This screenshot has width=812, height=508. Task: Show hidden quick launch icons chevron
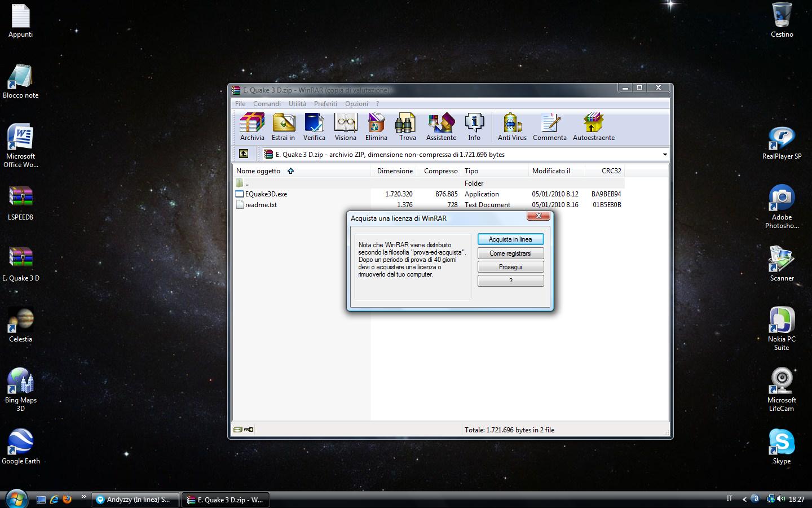click(83, 497)
